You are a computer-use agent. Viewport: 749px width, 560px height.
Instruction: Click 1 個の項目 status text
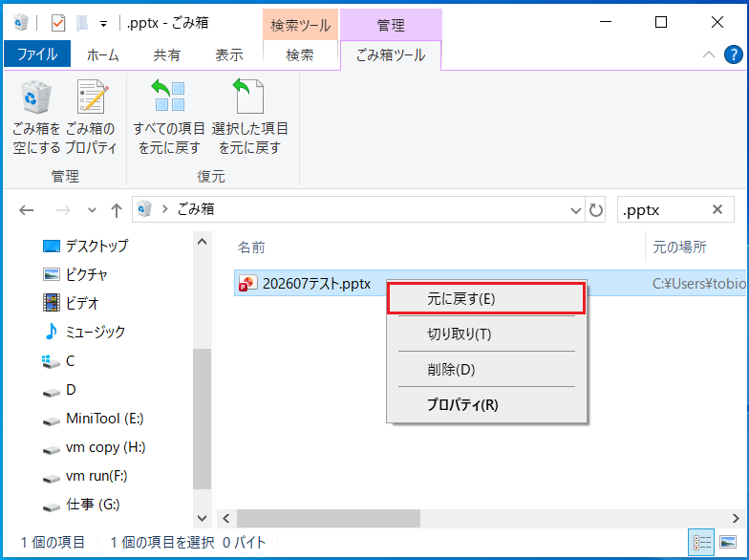pos(53,543)
